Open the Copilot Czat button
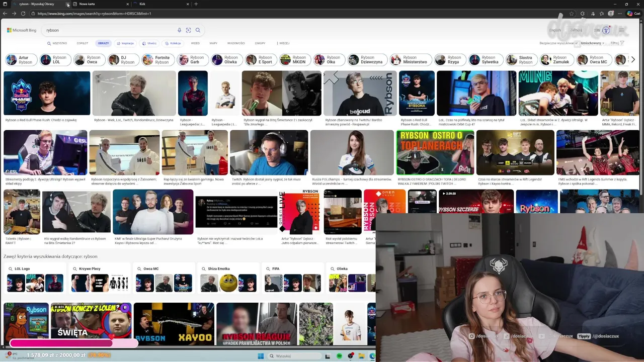Image resolution: width=644 pixels, height=362 pixels. coord(634,14)
